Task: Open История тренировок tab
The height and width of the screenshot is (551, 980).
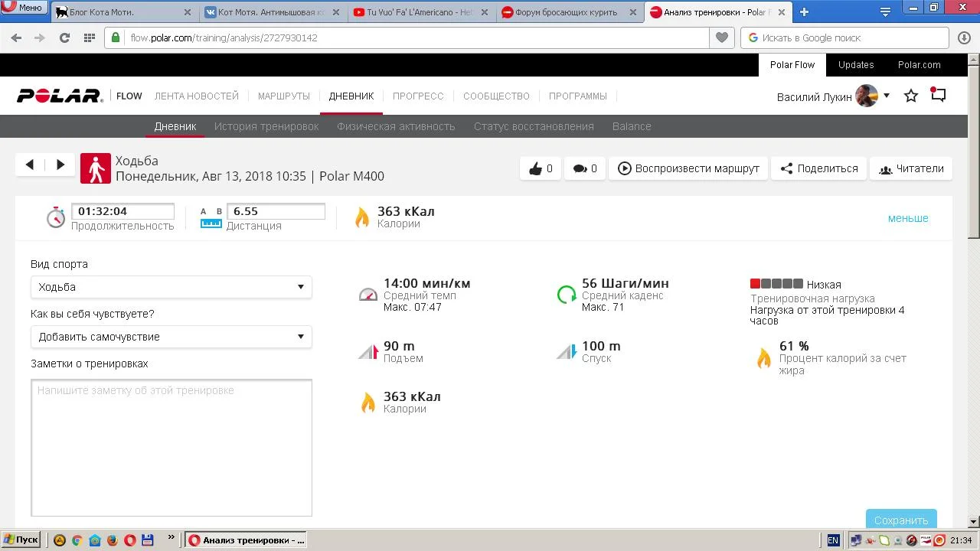Action: [266, 126]
